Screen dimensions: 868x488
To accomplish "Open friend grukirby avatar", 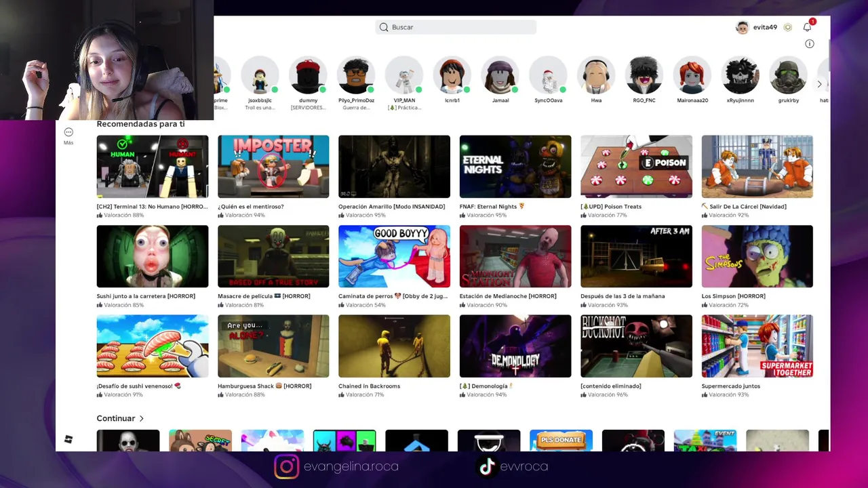I will pyautogui.click(x=789, y=75).
